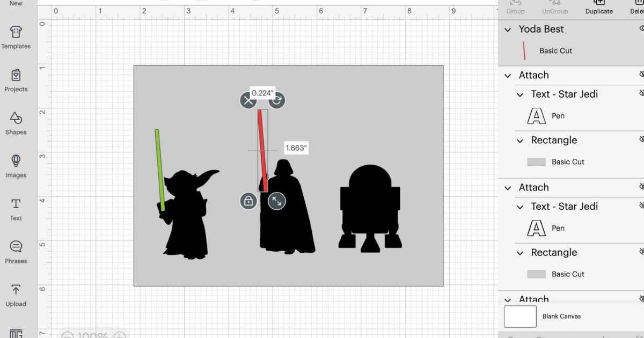Collapse the Yoda Best layer chevron
The image size is (644, 338).
point(508,30)
